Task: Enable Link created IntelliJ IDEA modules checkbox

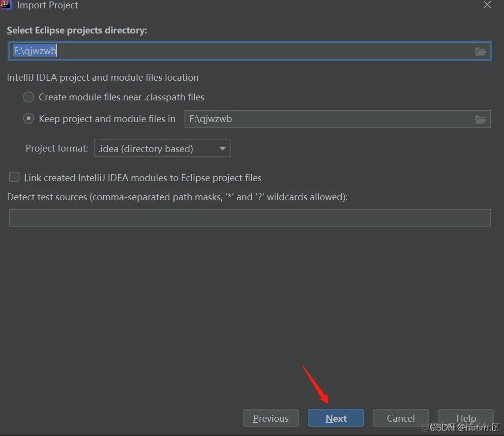Action: [x=14, y=177]
